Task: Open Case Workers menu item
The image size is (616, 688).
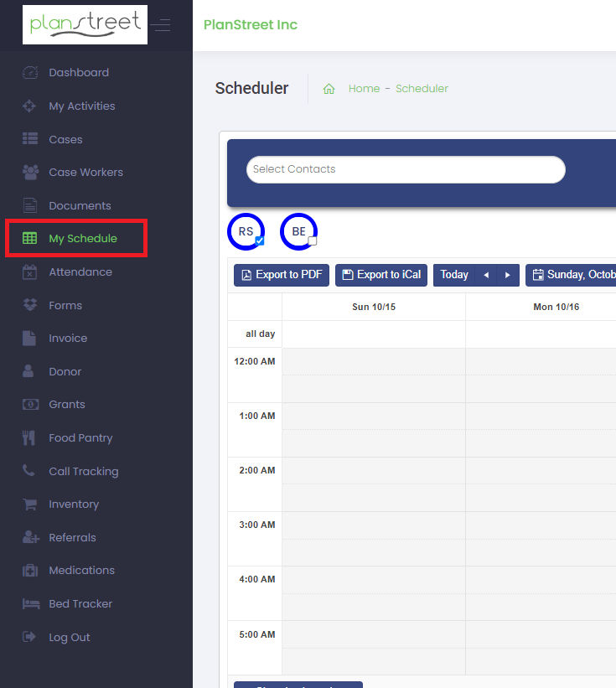Action: point(86,172)
